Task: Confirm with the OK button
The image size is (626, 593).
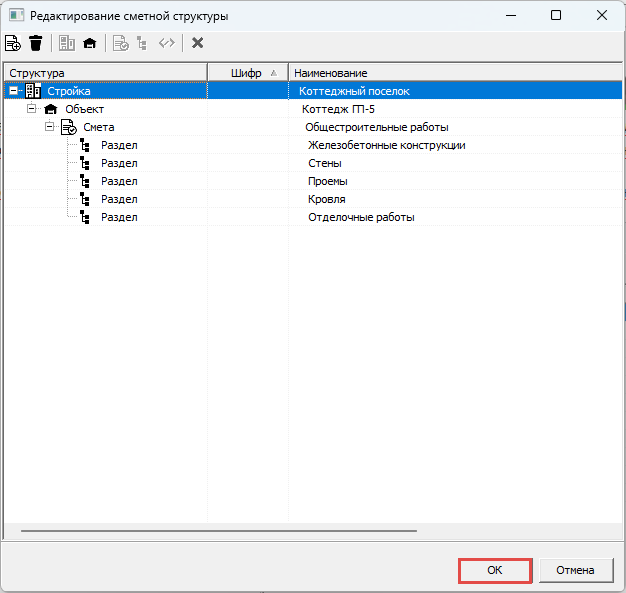Action: tap(495, 570)
